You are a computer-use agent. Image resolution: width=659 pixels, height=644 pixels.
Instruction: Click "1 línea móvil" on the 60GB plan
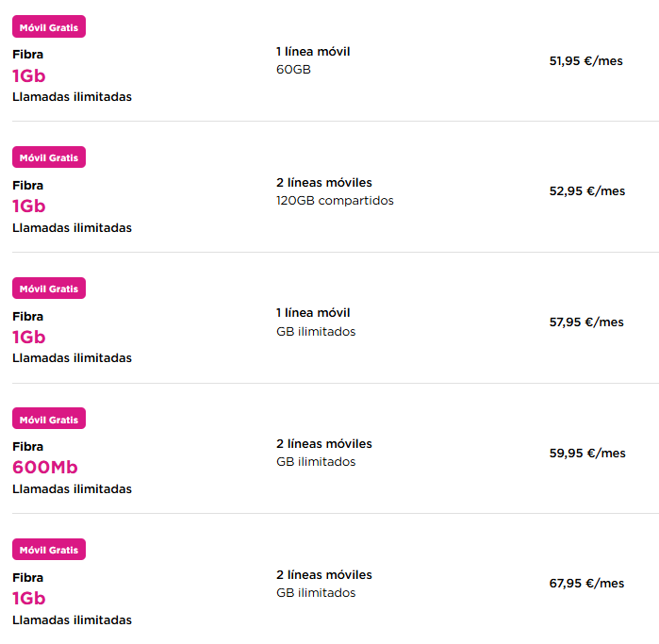click(313, 52)
